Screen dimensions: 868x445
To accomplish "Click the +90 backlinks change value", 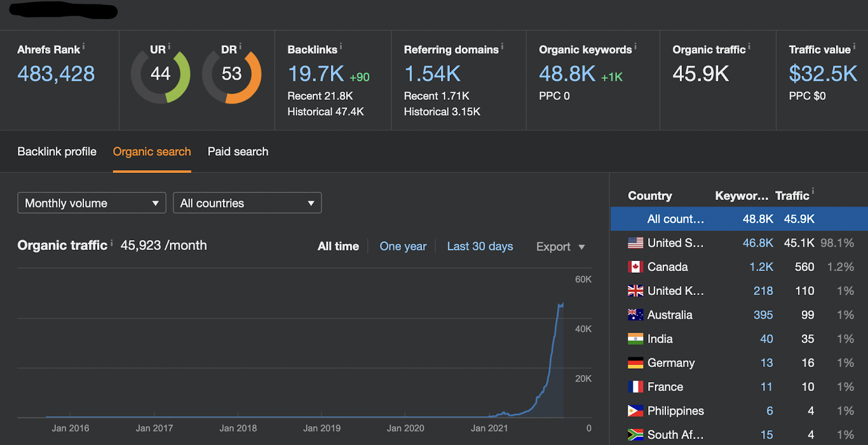I will pos(360,78).
